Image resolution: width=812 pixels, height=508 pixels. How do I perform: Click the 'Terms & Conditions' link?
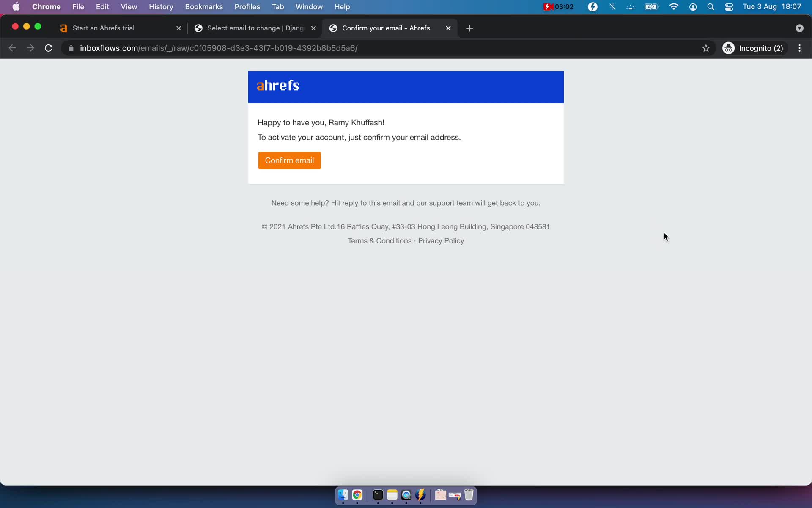379,240
